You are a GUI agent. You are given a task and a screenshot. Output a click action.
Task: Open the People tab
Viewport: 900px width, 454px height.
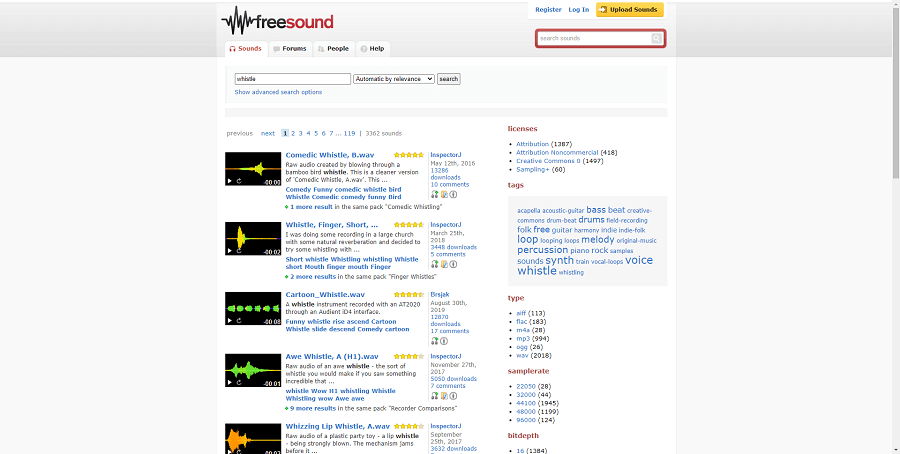coord(333,49)
